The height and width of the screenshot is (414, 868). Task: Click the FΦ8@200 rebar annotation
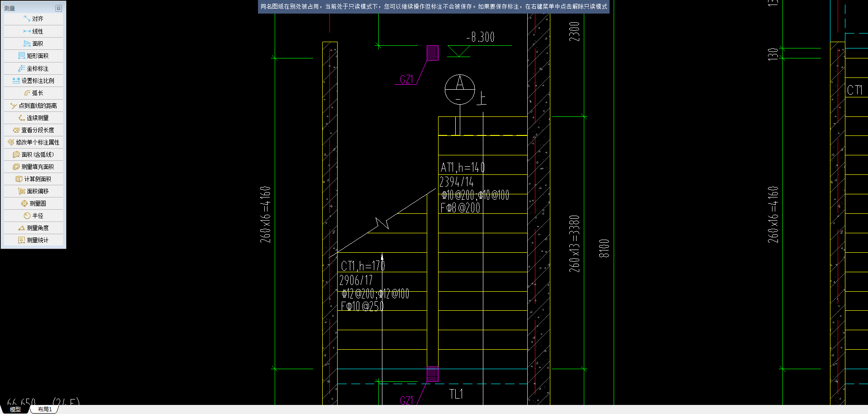pyautogui.click(x=460, y=208)
